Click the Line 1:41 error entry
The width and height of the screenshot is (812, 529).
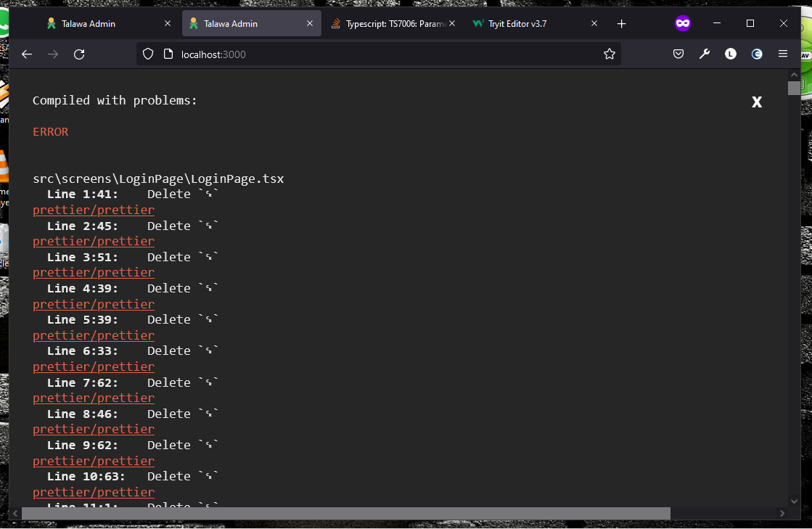[133, 194]
